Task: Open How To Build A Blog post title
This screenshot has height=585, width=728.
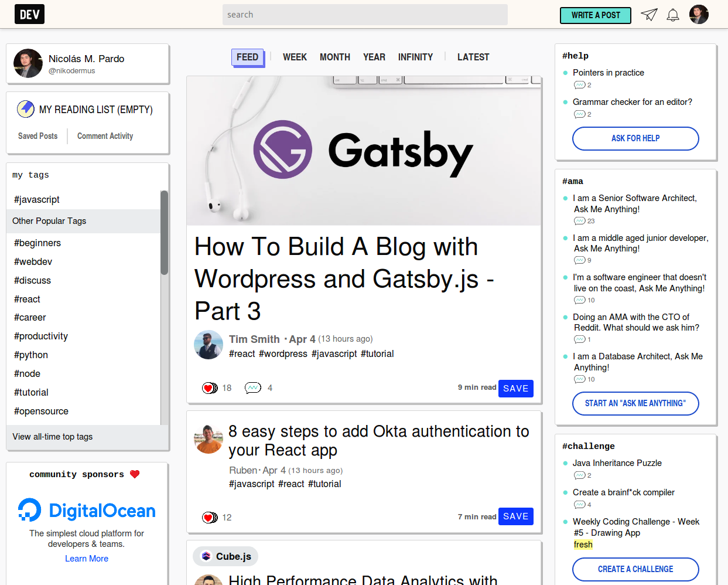Action: (x=344, y=279)
